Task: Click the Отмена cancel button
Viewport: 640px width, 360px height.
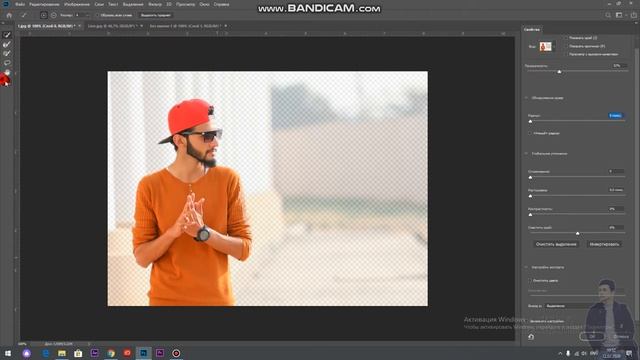Action: pos(621,337)
